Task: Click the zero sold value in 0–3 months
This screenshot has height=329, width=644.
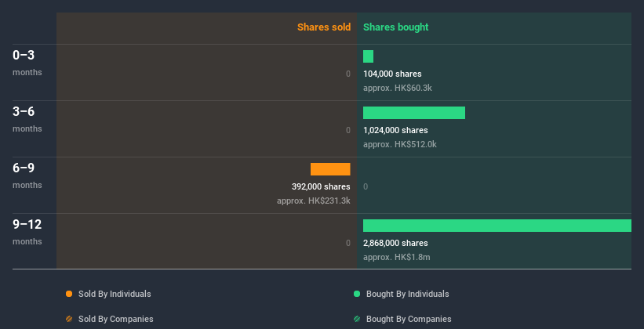Action: (x=348, y=74)
